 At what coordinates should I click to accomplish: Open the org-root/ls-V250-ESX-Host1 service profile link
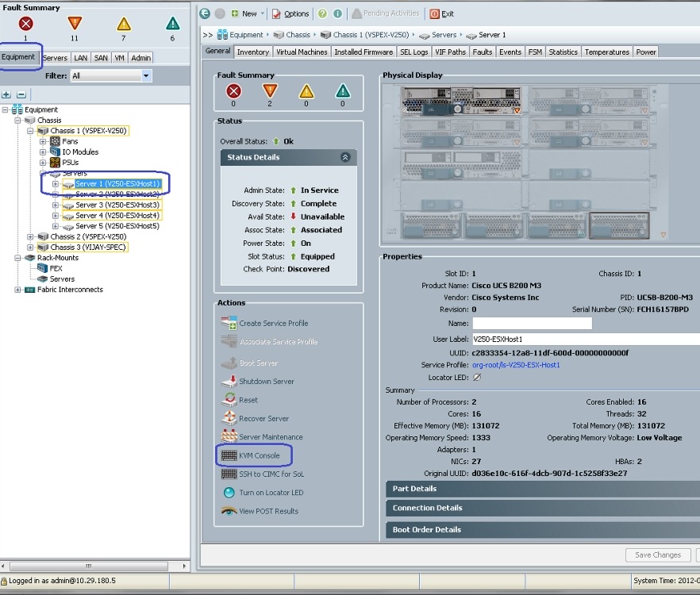(516, 365)
